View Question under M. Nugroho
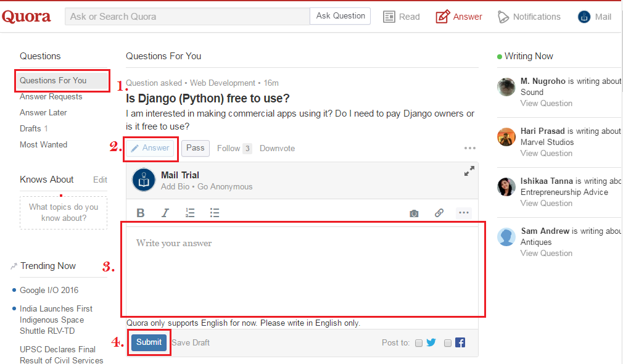This screenshot has width=623, height=364. click(547, 103)
